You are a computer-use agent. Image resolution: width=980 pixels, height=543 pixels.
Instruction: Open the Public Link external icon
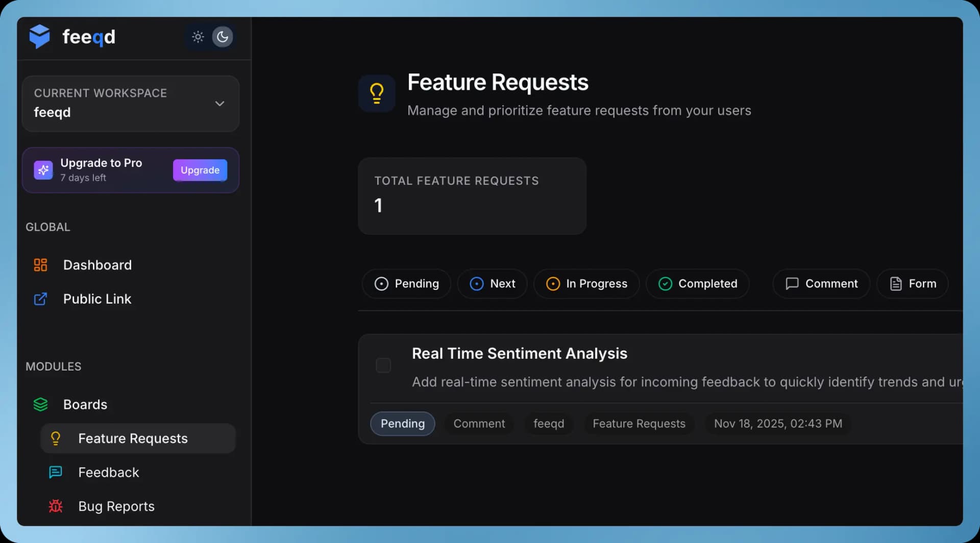click(40, 299)
